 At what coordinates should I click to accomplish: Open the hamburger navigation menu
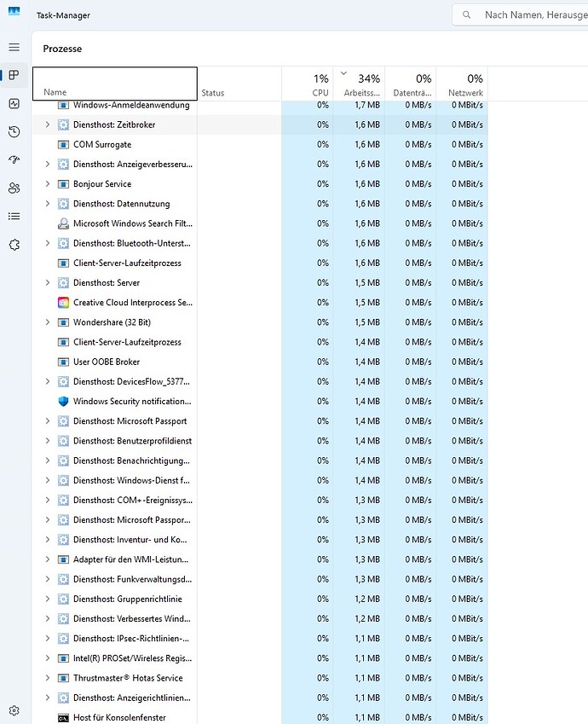(x=14, y=47)
